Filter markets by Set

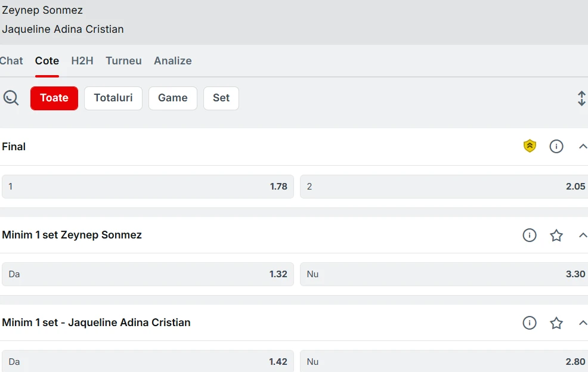221,98
